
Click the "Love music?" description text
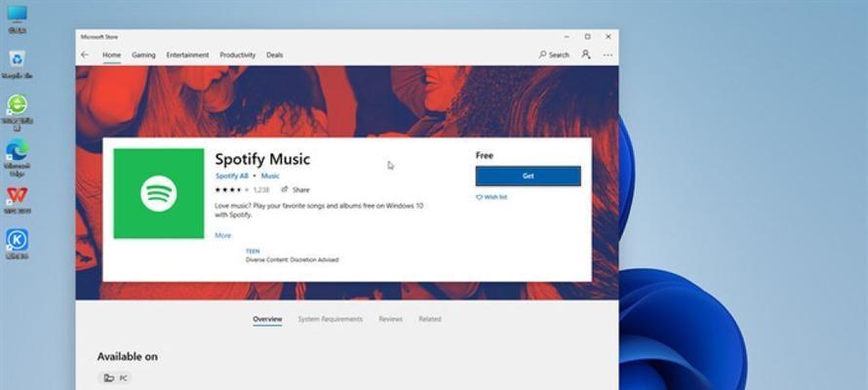(320, 210)
